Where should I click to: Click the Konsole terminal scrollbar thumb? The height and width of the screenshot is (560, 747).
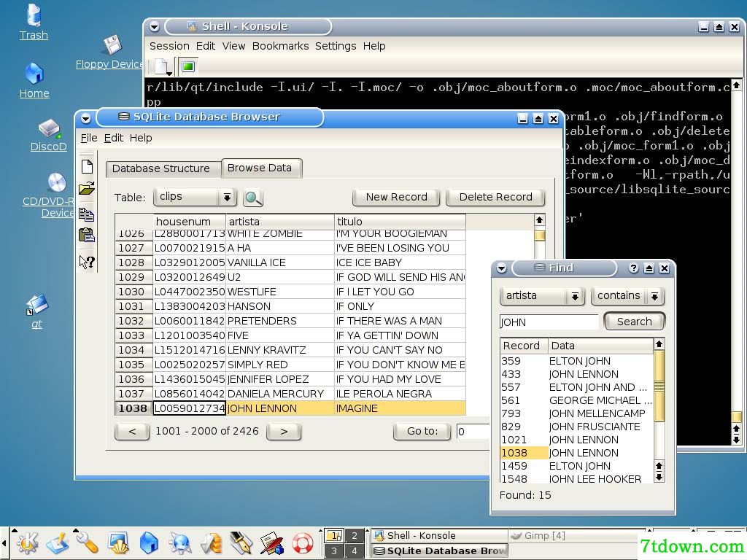pyautogui.click(x=736, y=417)
